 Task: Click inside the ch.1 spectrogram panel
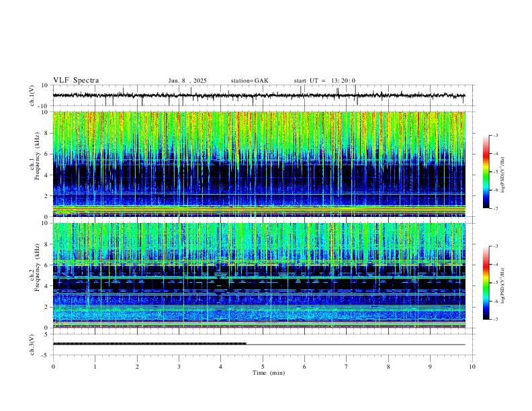pyautogui.click(x=259, y=164)
